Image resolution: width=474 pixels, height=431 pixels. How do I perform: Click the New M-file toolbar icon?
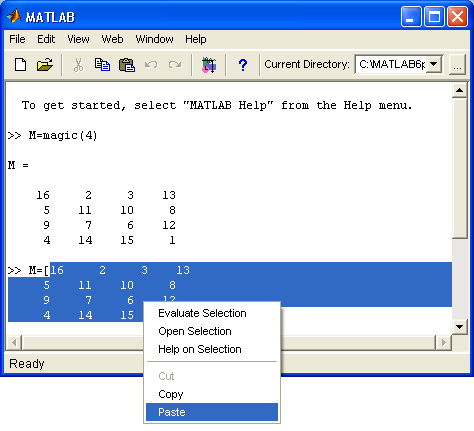21,65
